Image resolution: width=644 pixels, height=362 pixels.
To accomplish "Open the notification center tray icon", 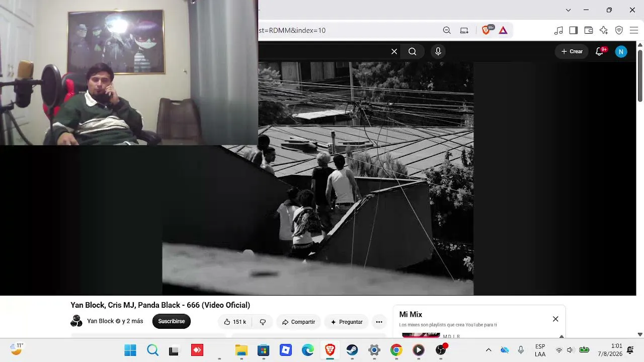I will (x=630, y=350).
